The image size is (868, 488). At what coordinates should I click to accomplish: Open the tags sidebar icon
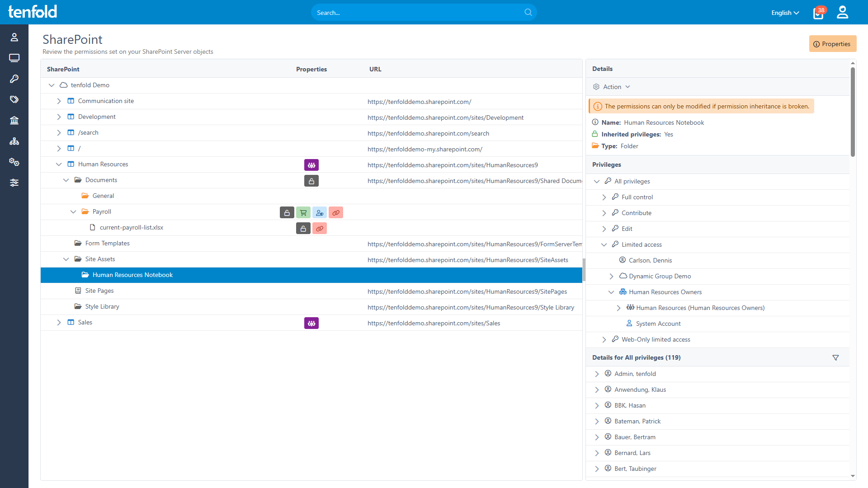point(14,99)
